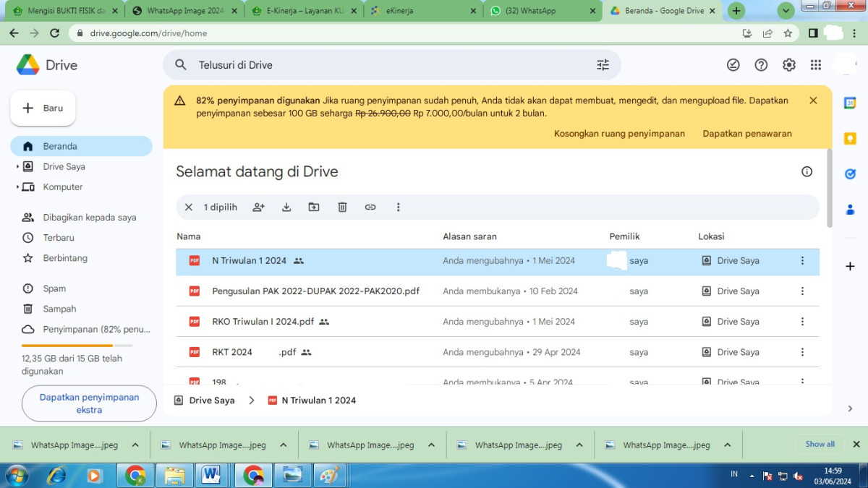Screen dimensions: 868x488
Task: Bookmark this page with star icon
Action: click(788, 33)
